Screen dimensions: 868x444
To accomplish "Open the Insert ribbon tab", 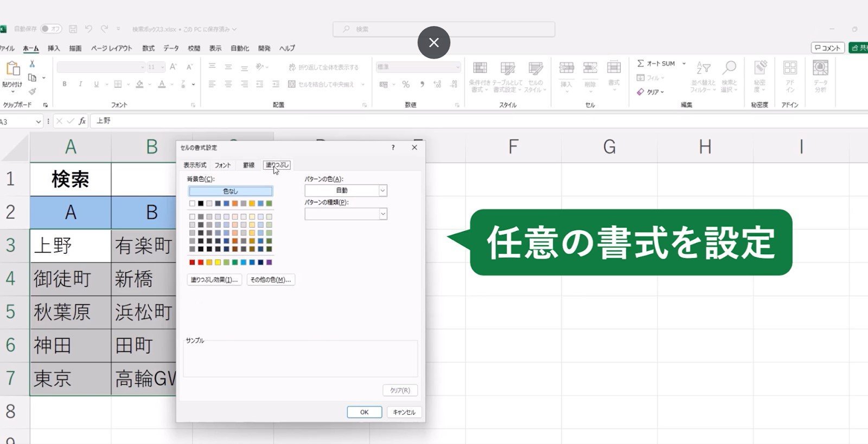I will coord(54,48).
